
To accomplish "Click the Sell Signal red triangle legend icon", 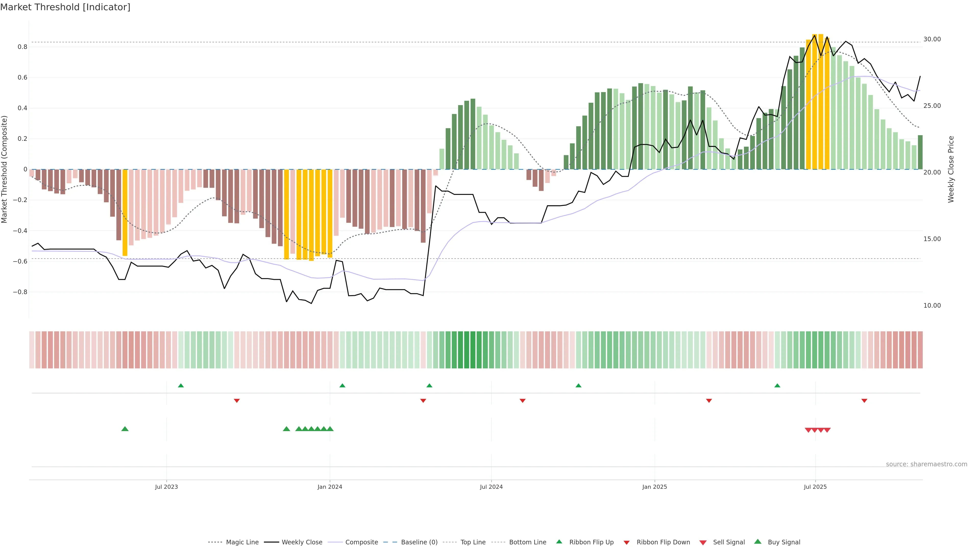I will (x=703, y=542).
